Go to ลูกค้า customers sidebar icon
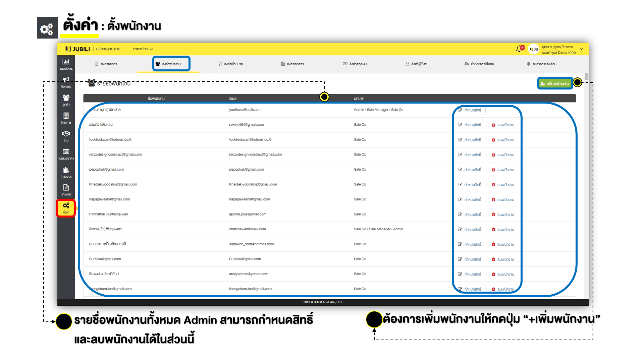The image size is (644, 362). [x=66, y=100]
